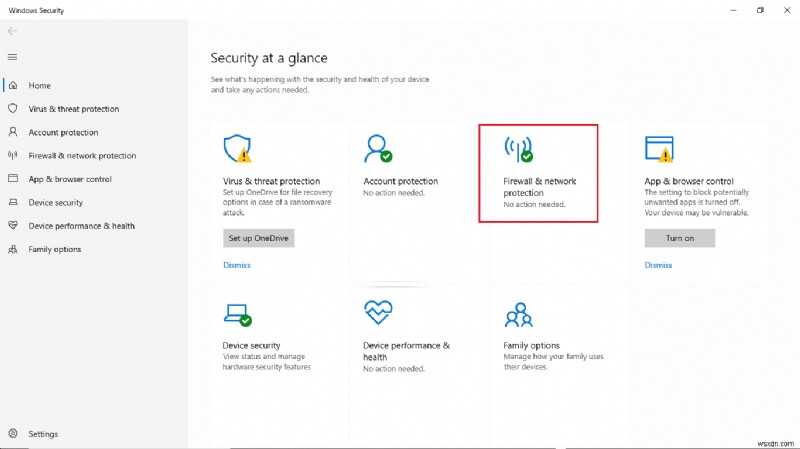
Task: Expand the hamburger navigation menu
Action: click(12, 57)
